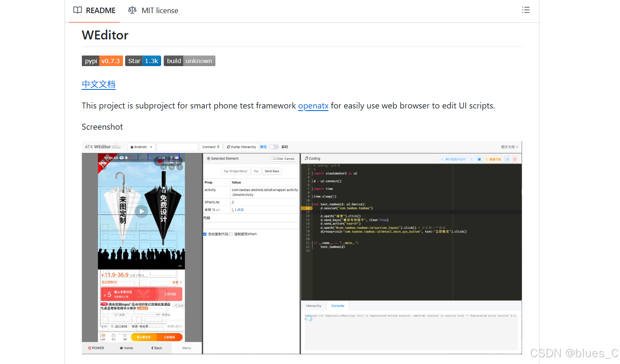
Task: Click the build unknown badge
Action: tap(190, 61)
